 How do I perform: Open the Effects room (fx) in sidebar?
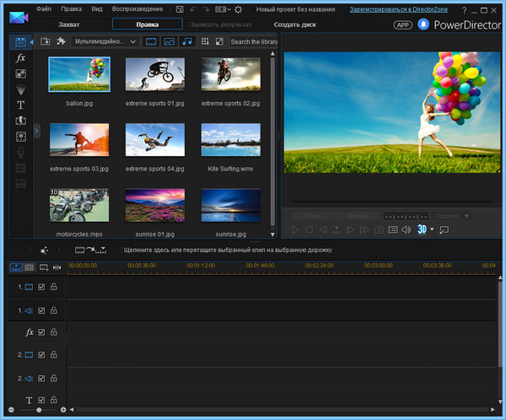[20, 58]
